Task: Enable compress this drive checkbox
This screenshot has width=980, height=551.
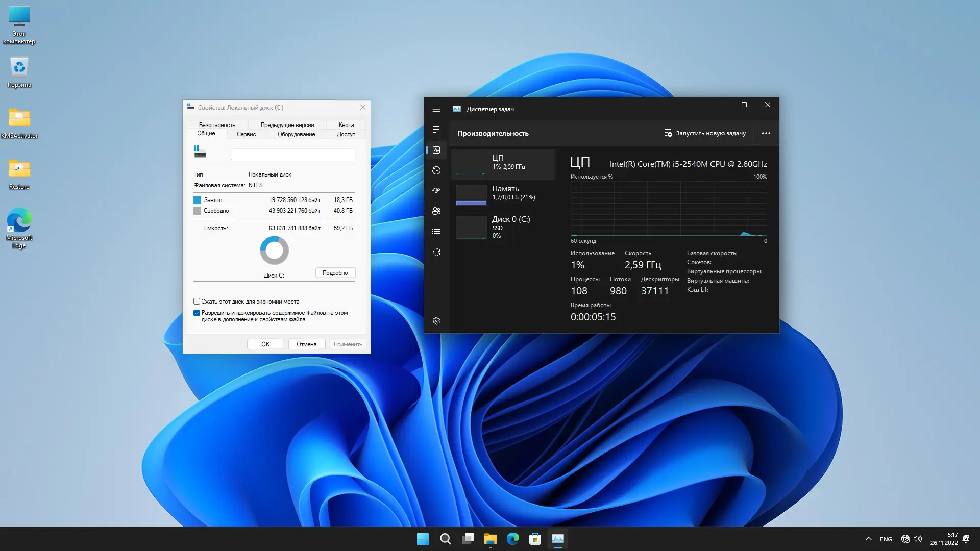Action: [197, 302]
